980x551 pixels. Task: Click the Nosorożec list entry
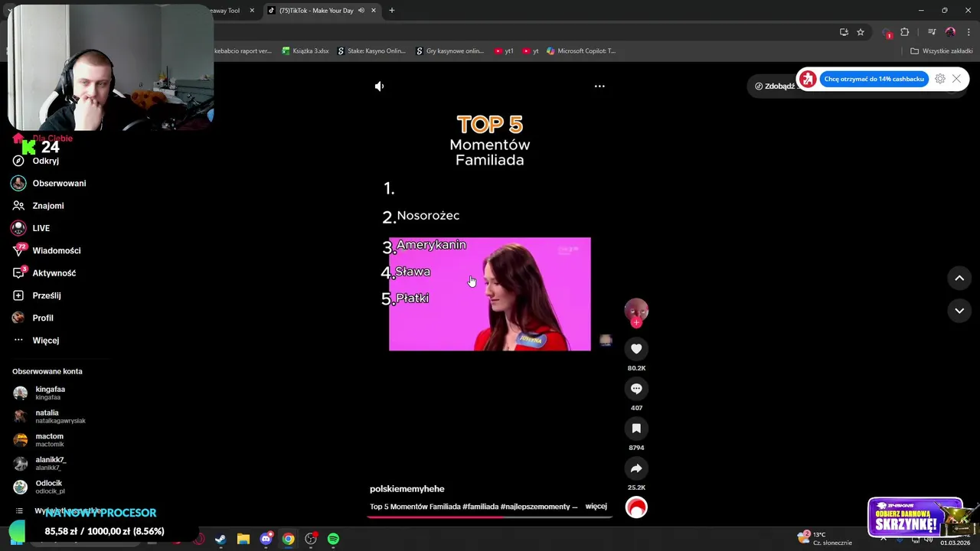click(x=428, y=216)
